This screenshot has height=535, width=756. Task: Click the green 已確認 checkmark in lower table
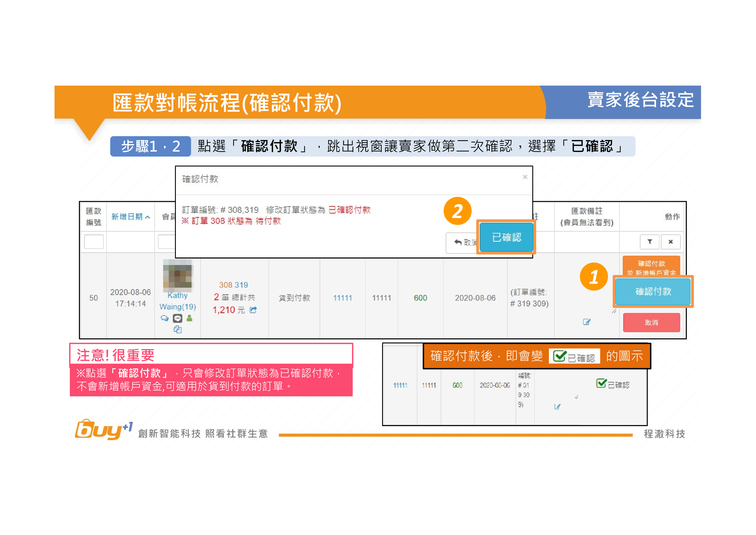tap(601, 383)
